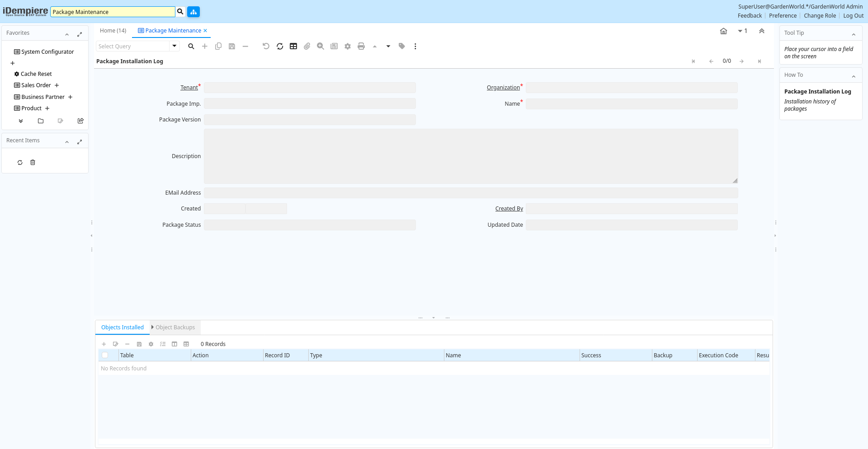
Task: Open the three-dot more options menu
Action: 415,46
